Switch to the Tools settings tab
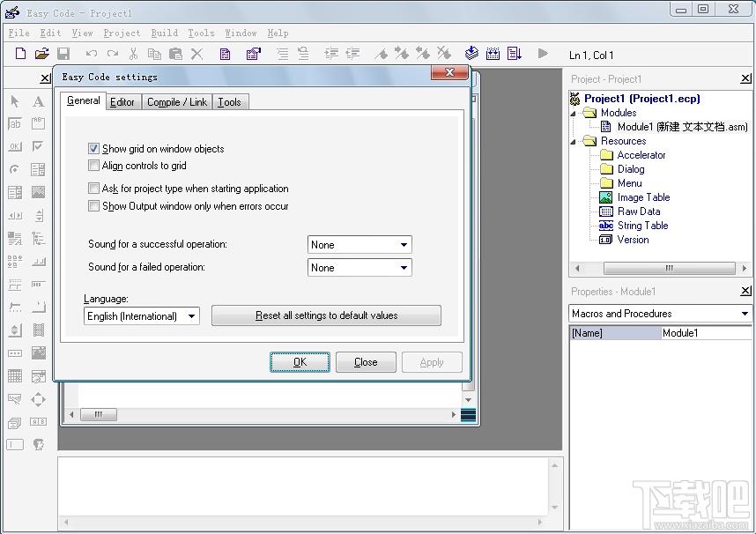 (x=229, y=102)
